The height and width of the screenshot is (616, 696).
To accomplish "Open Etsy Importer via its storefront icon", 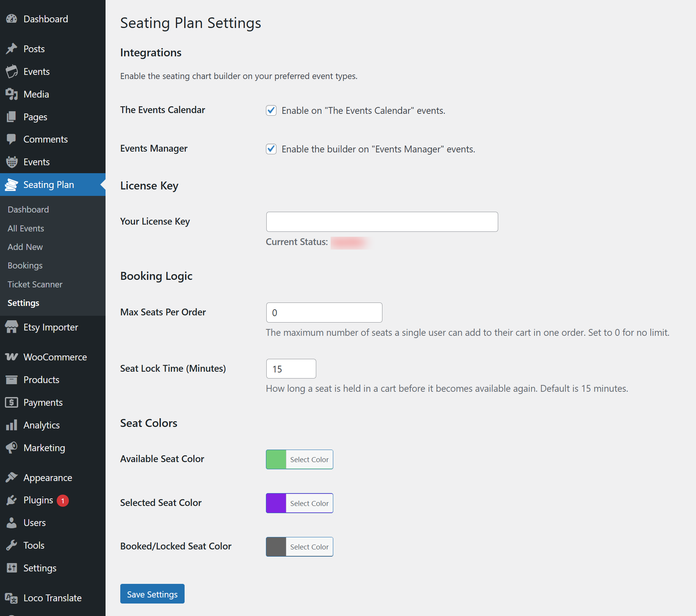I will tap(12, 327).
